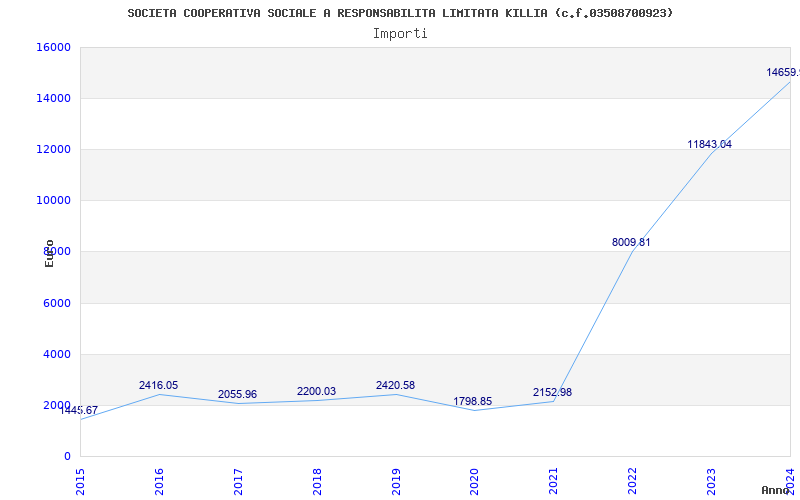Viewport: 800px width, 500px height.
Task: Select the 8009.81 data label
Action: coord(631,242)
